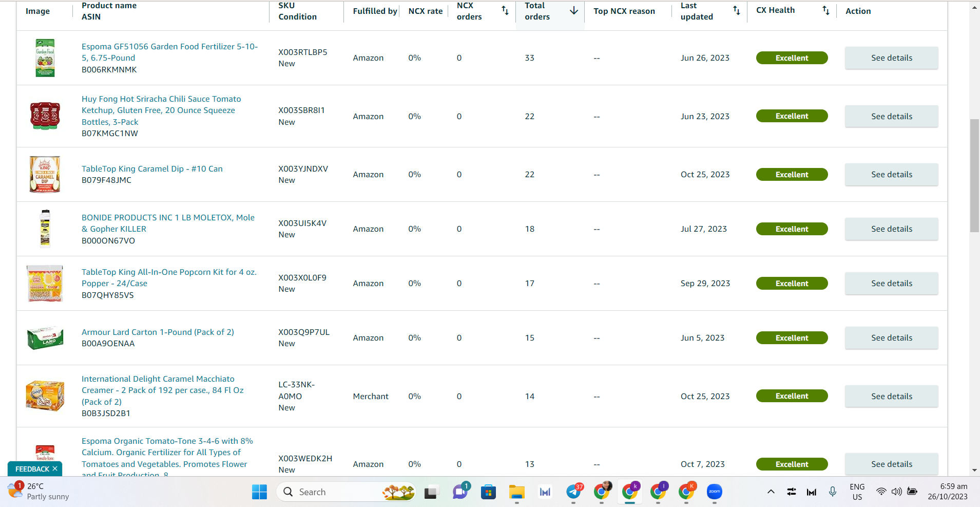
Task: Click the taskbar Search box
Action: (347, 492)
